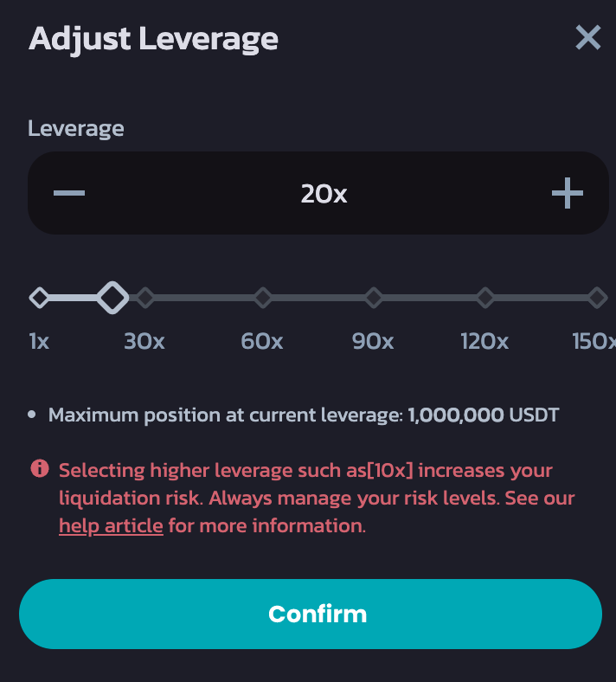Click the 150x text label
Screen dimensions: 616x682
[594, 341]
